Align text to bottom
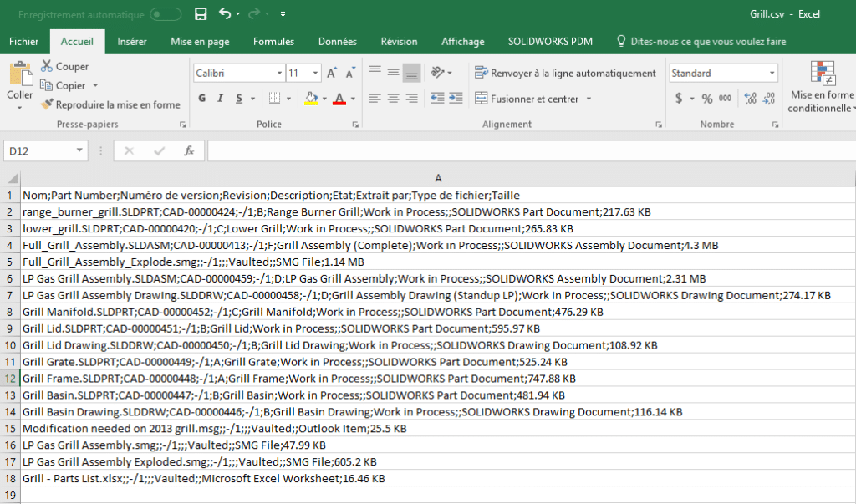 (411, 73)
